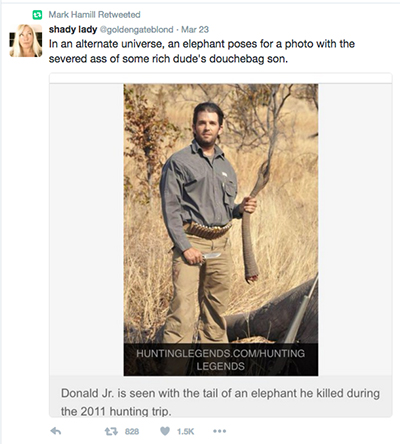Open the Mar 23 timestamp permalink

pyautogui.click(x=195, y=30)
